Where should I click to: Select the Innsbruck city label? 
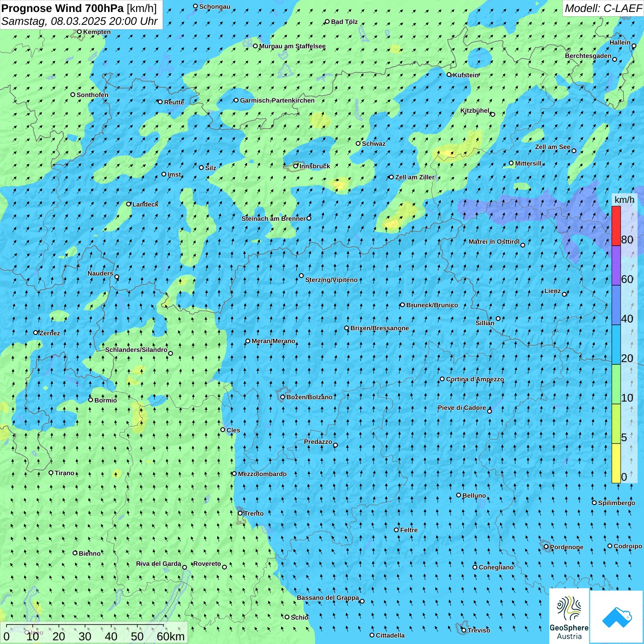point(315,166)
